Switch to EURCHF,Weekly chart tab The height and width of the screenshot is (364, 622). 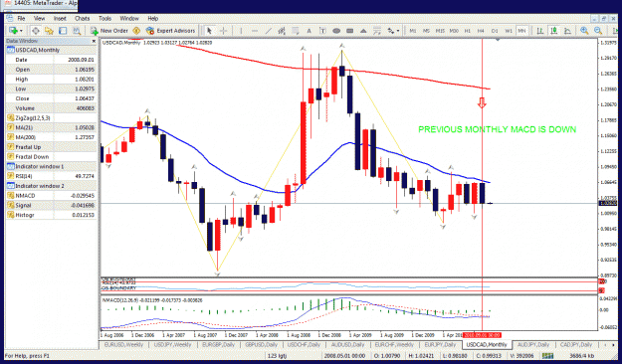(x=394, y=345)
